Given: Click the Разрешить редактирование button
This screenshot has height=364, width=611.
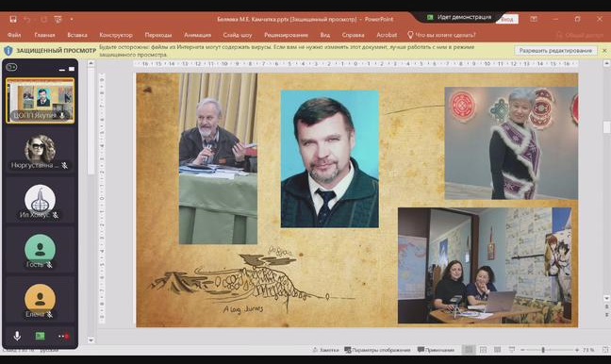Looking at the screenshot, I should [x=555, y=51].
